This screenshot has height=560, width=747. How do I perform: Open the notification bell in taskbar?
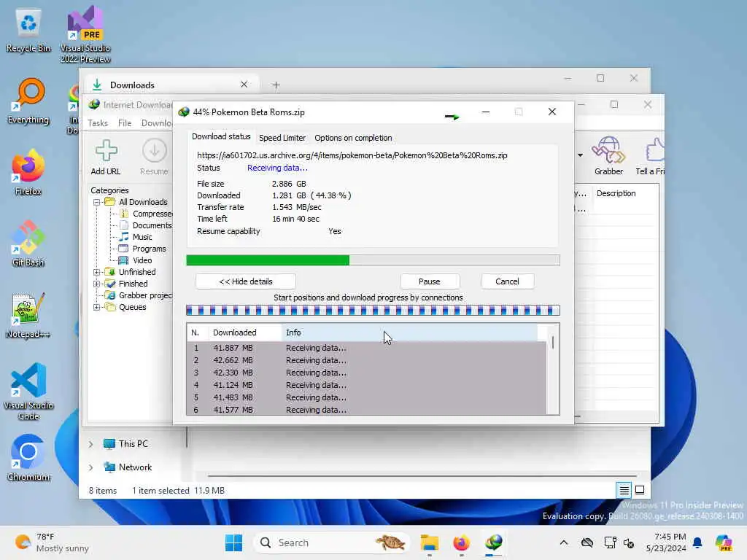point(697,542)
